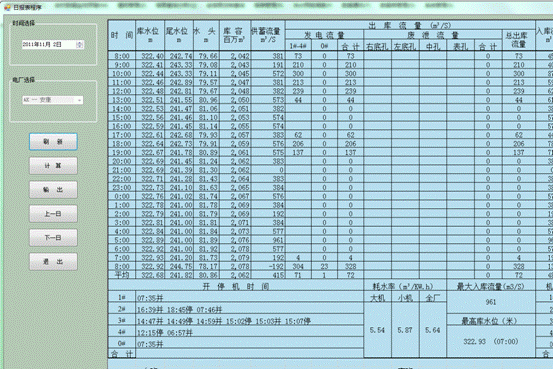Viewport: 553px width, 369px height.
Task: Go to previous day with 上一日
Action: [53, 214]
